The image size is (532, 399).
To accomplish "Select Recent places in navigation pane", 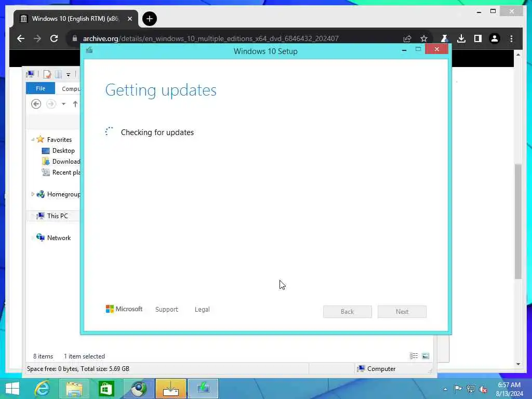I will click(x=66, y=172).
